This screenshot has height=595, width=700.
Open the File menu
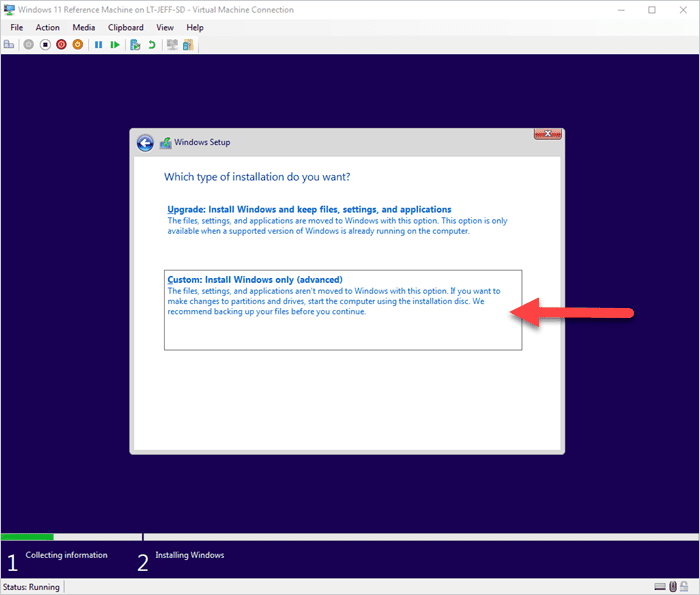[x=17, y=28]
